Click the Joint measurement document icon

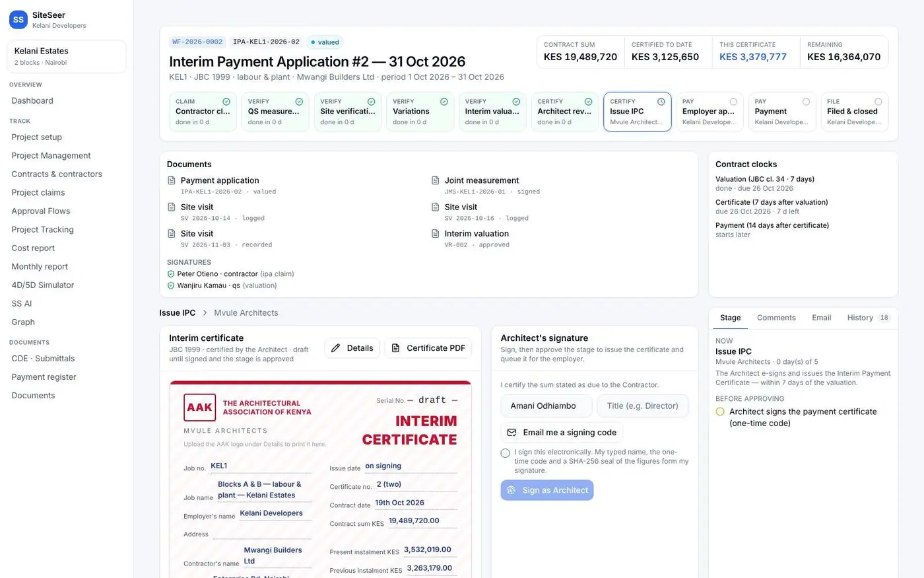tap(436, 180)
